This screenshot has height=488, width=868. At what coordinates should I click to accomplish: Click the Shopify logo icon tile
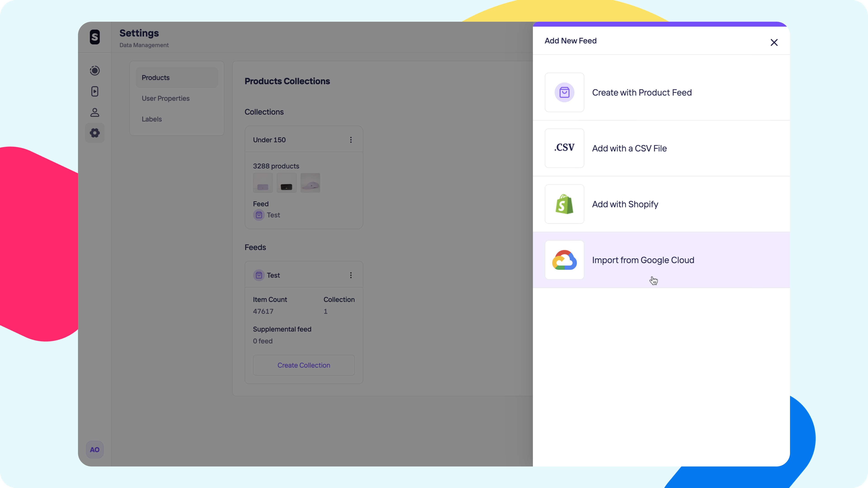click(x=564, y=204)
